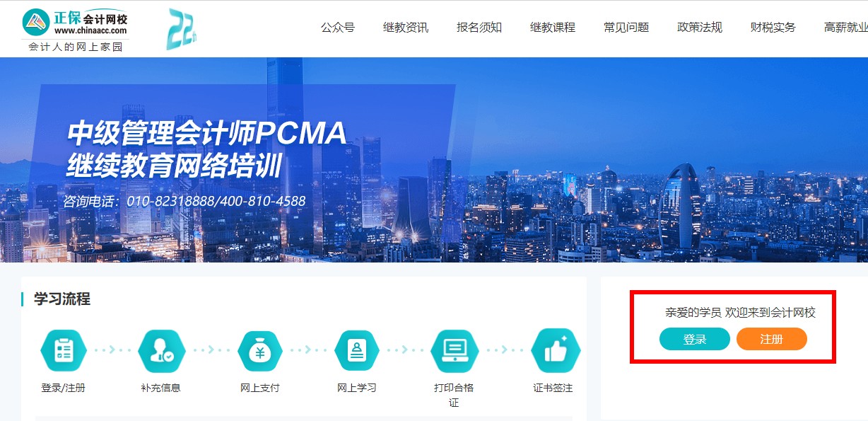Open 常见问题 in the navigation bar
This screenshot has width=868, height=421.
[x=626, y=28]
